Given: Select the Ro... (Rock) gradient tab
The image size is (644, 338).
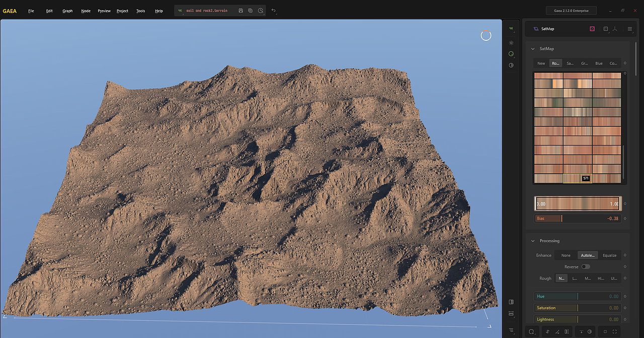Looking at the screenshot, I should (x=555, y=63).
